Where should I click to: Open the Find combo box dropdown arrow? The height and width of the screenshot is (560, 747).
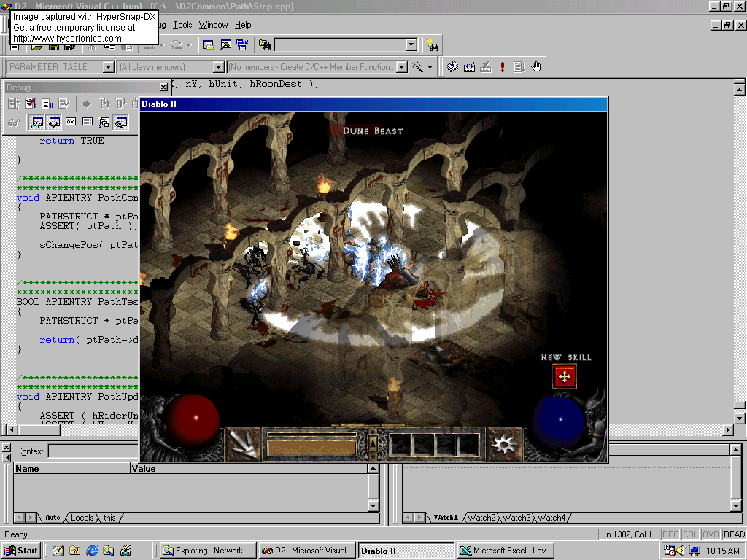[411, 45]
